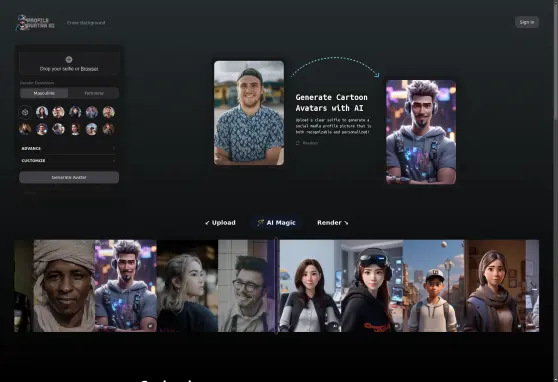
Task: Expand the CUSTOMIZE section
Action: coord(69,161)
